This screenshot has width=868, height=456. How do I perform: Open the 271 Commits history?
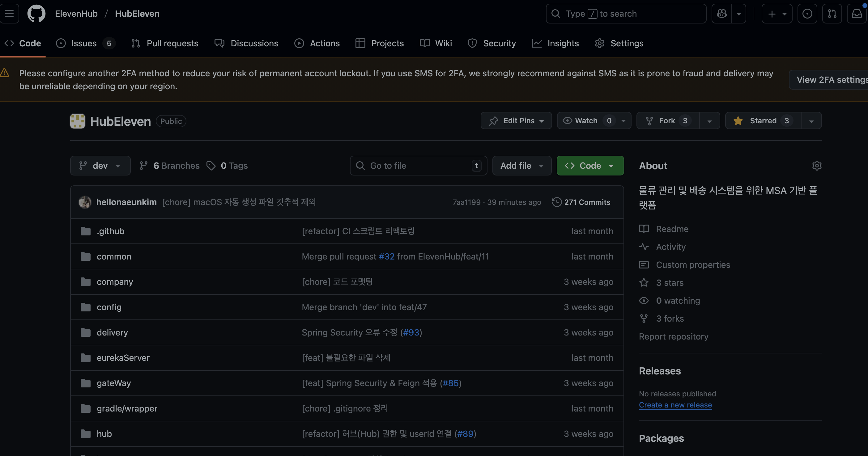[x=581, y=202]
